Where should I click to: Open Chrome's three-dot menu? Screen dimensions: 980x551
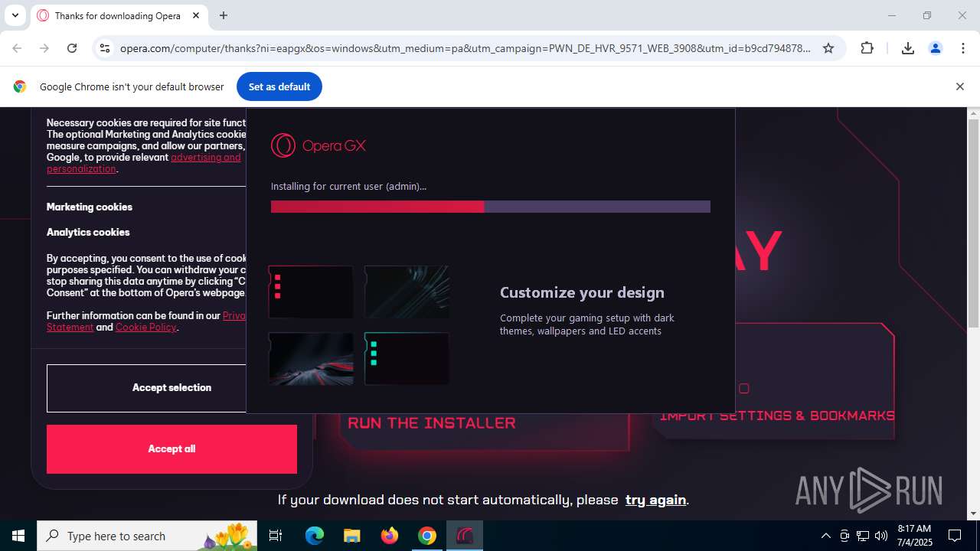(x=963, y=48)
